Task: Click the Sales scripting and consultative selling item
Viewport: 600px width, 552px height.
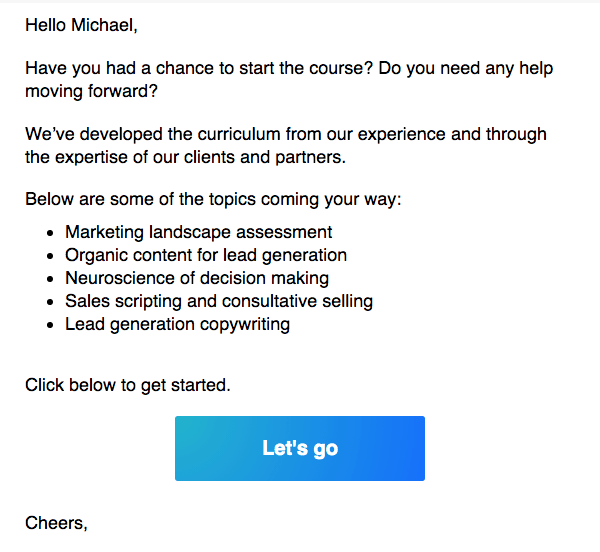Action: [x=219, y=301]
